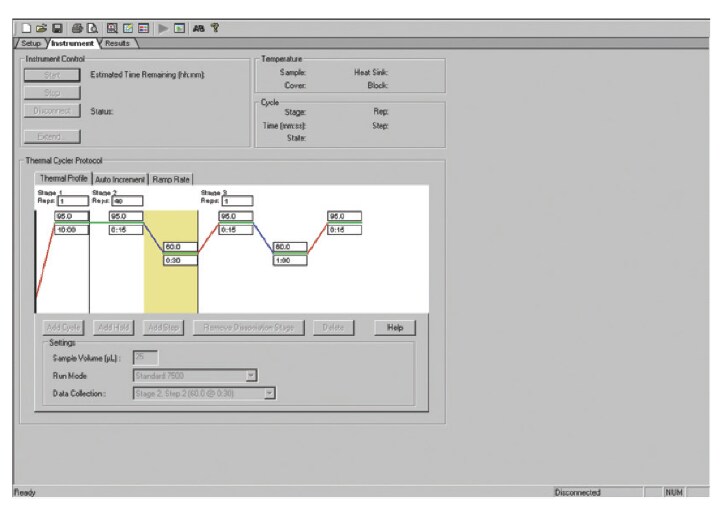
Task: Click the Help button under the thermal profile
Action: 394,327
